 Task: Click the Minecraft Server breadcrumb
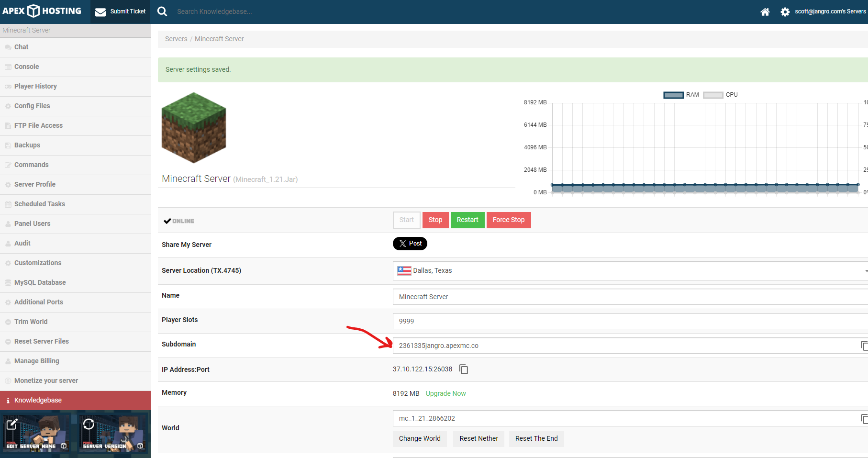219,39
